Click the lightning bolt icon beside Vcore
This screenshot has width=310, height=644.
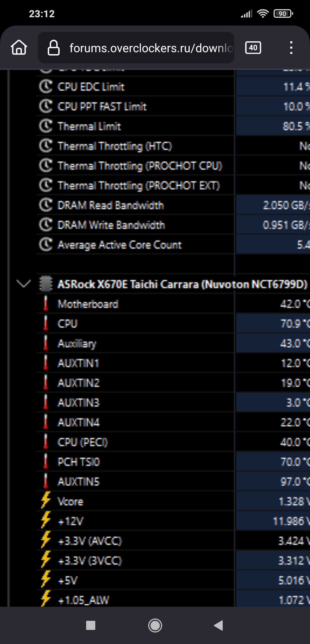point(46,501)
